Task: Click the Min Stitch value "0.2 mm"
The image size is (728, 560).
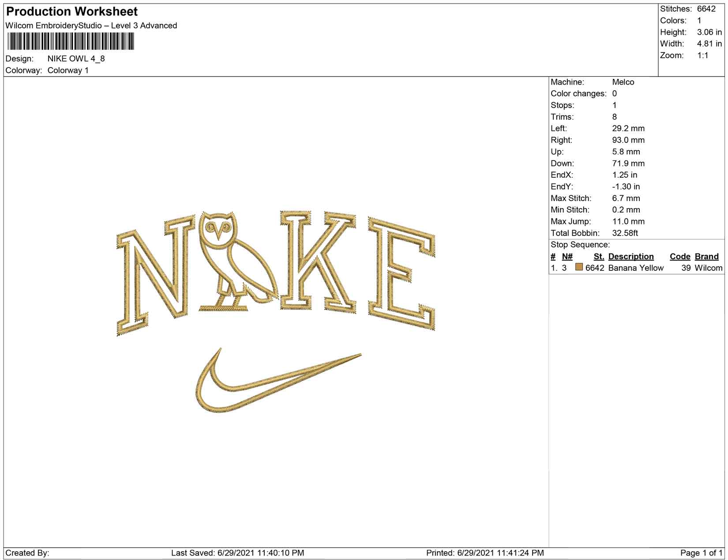Action: [626, 210]
